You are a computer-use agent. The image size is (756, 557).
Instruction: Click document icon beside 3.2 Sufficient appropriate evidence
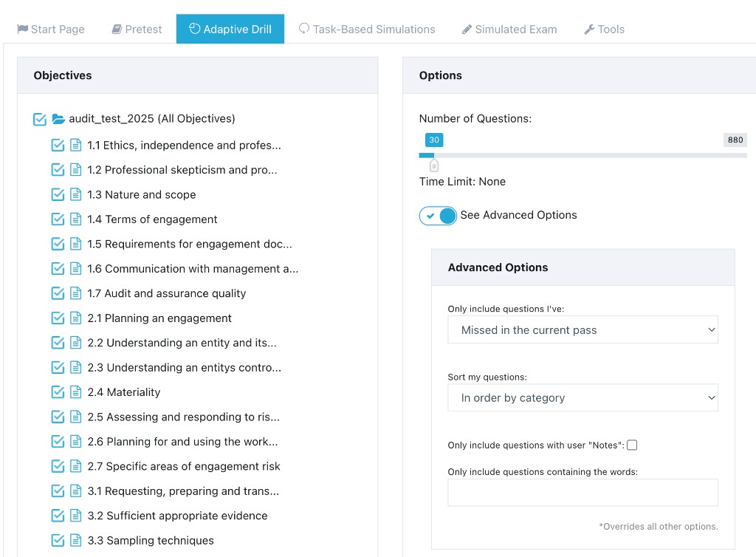[76, 516]
